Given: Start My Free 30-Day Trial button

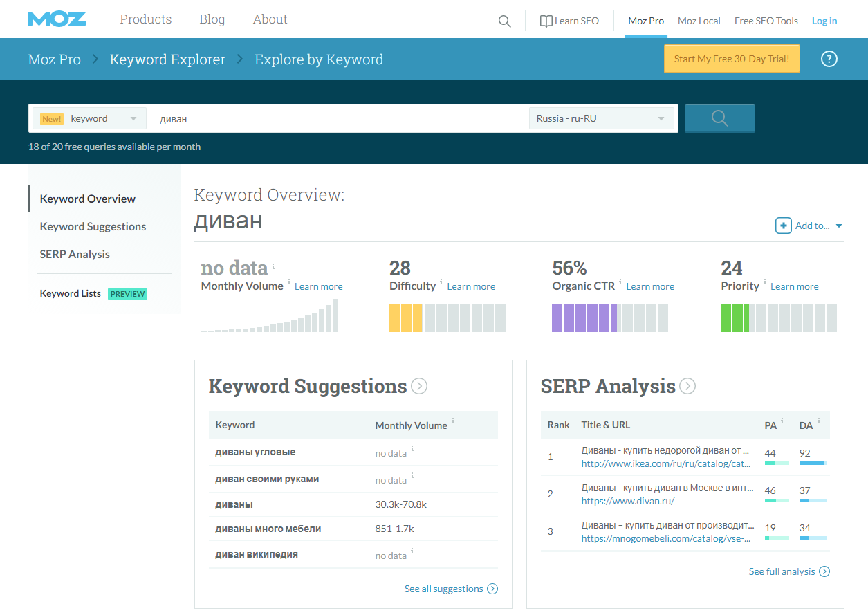Looking at the screenshot, I should click(x=732, y=59).
